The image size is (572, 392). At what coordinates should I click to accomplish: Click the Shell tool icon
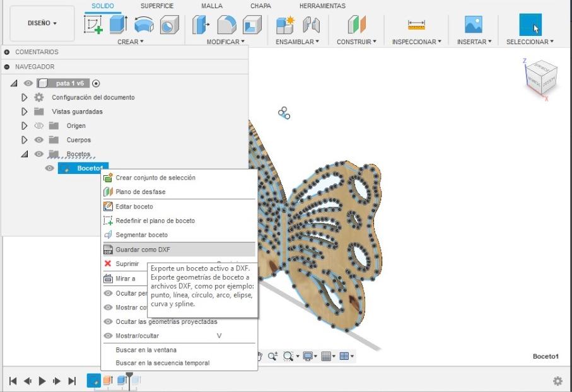coord(252,25)
